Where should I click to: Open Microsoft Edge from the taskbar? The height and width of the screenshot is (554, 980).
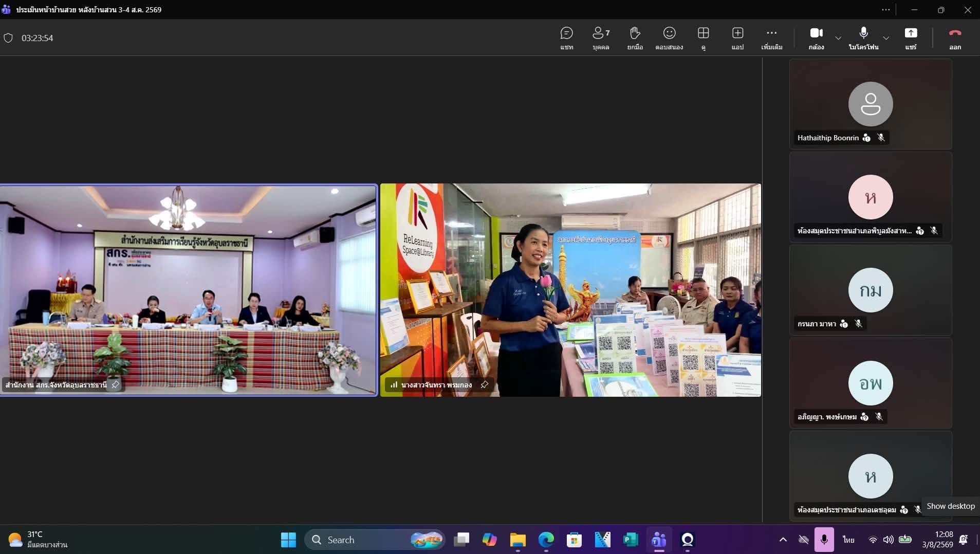pyautogui.click(x=546, y=540)
